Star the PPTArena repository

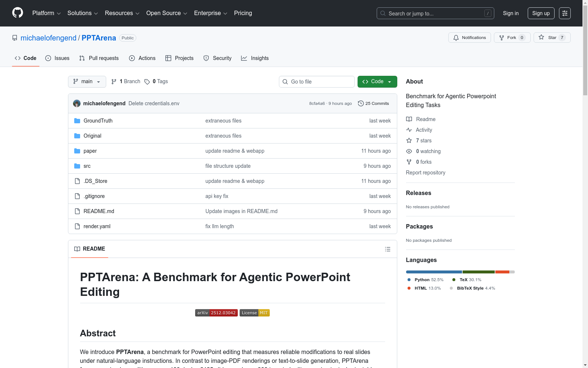tap(552, 38)
